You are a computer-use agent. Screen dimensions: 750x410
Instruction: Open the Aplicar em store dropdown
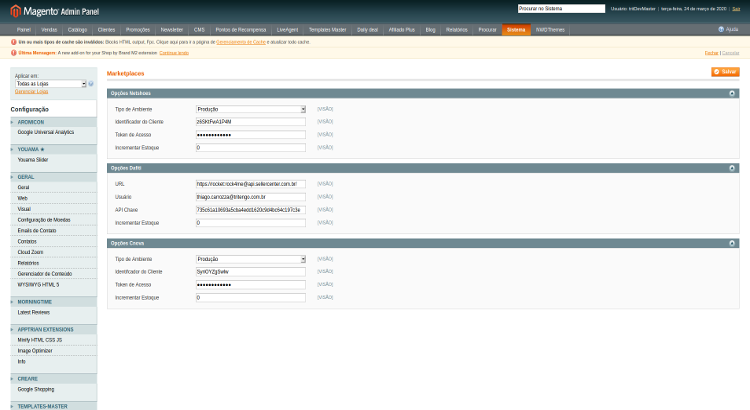click(x=51, y=84)
